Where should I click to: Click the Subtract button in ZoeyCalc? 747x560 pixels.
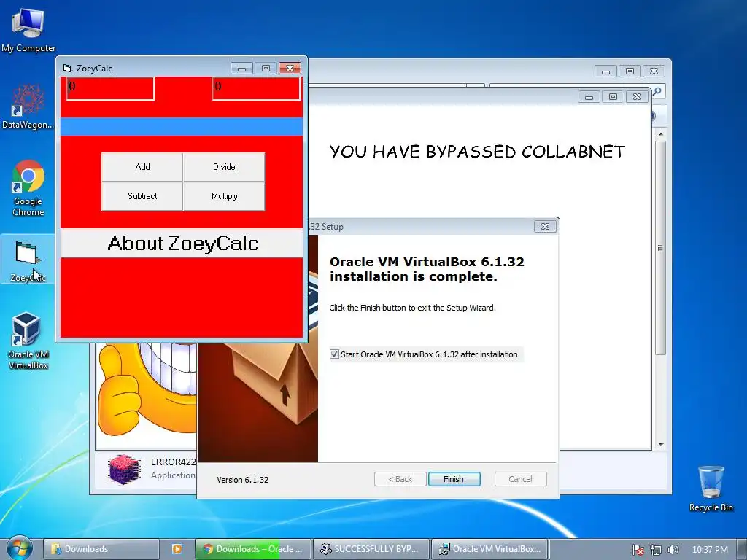pos(142,195)
